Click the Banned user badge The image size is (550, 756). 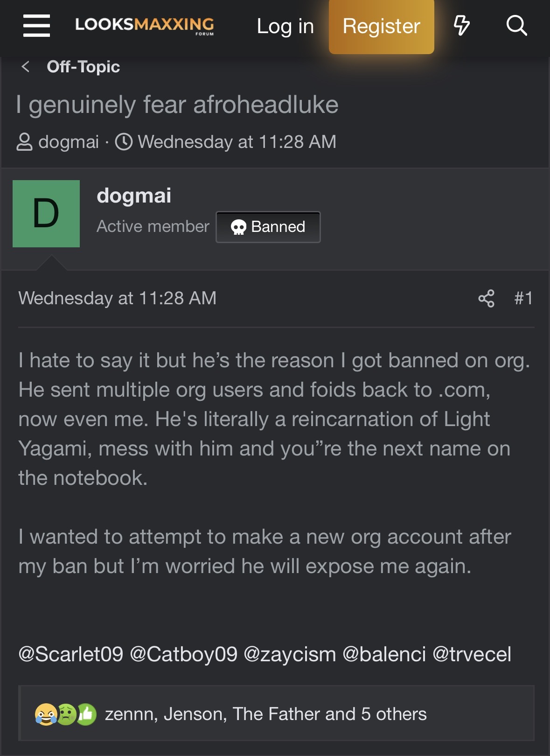point(268,227)
